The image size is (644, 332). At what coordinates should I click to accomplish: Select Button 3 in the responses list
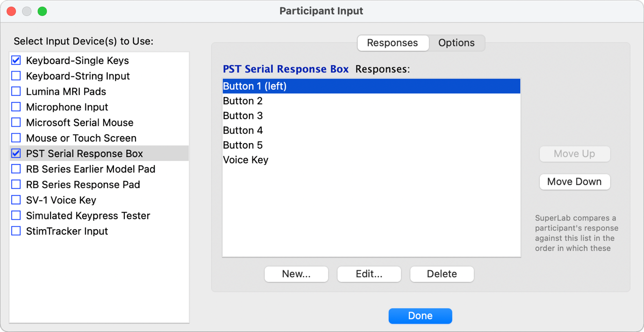pyautogui.click(x=243, y=115)
